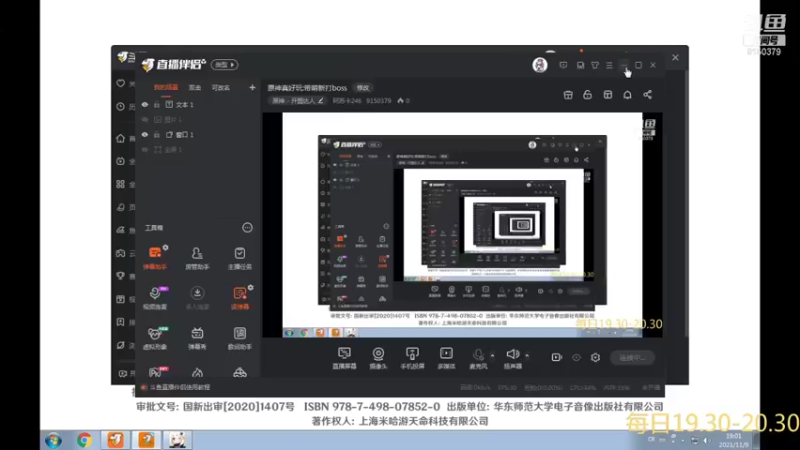
Task: Click the padlock icon above preview
Action: [587, 95]
